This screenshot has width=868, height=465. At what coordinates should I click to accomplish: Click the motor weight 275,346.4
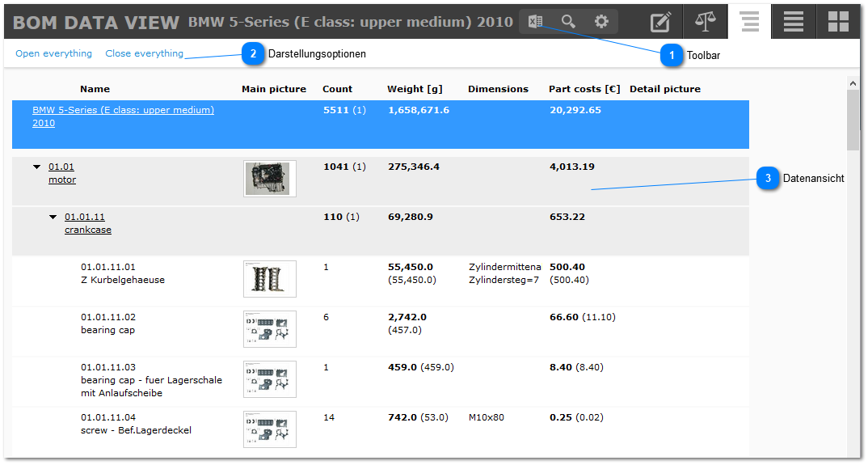414,167
